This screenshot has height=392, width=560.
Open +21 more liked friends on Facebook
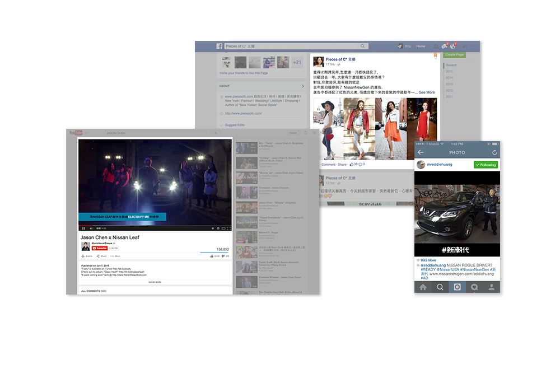click(x=297, y=62)
